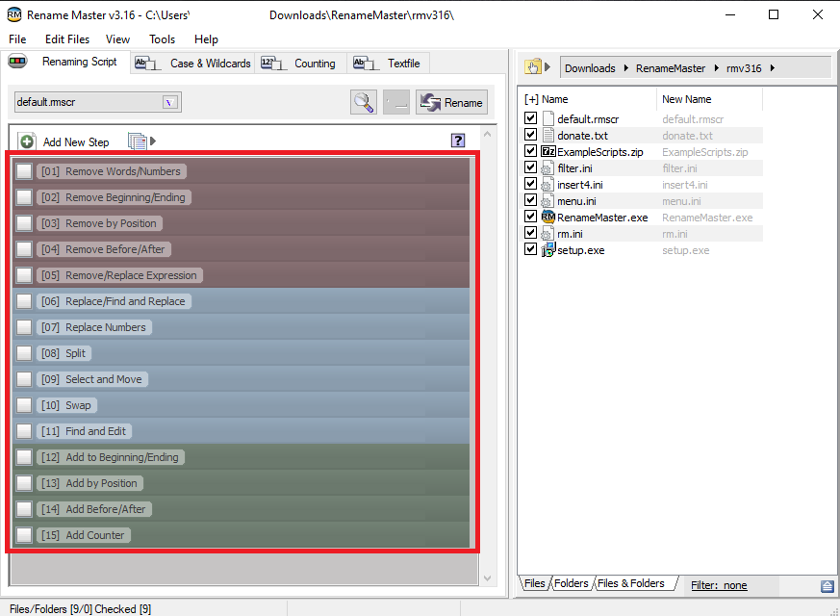Screen dimensions: 840x616
Task: Click the folder browse hand icon
Action: pos(532,67)
